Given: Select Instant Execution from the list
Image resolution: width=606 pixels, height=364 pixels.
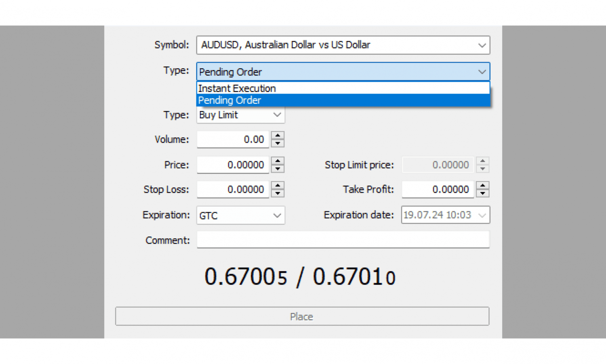Looking at the screenshot, I should tap(343, 88).
